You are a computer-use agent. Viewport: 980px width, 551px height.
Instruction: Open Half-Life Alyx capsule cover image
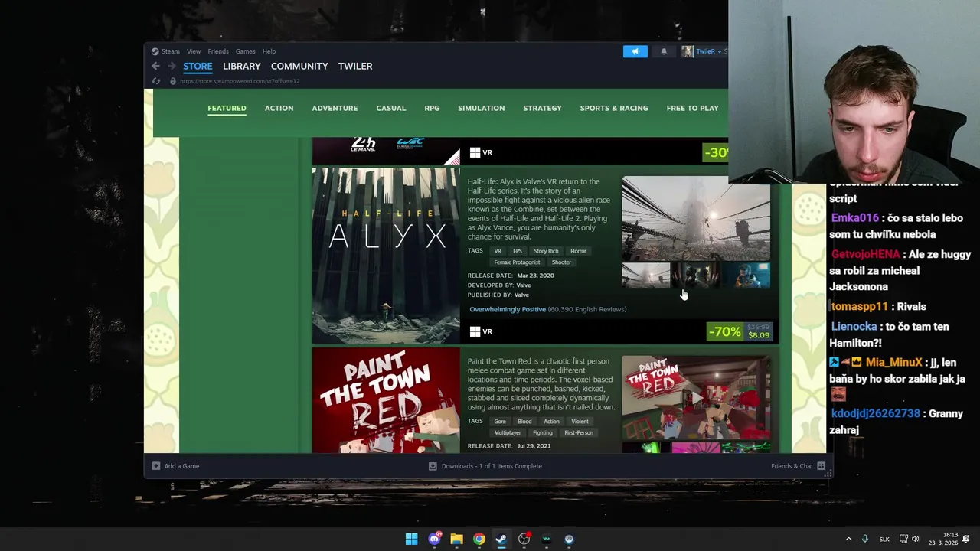coord(386,256)
